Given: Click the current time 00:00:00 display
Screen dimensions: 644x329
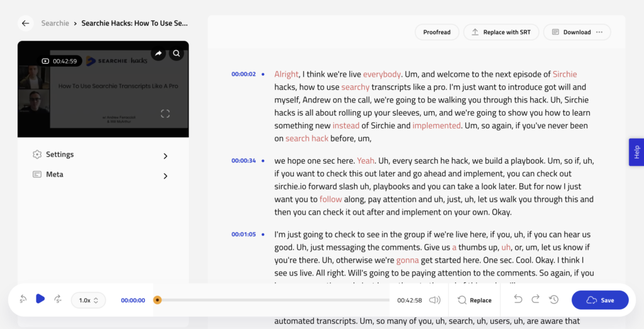Looking at the screenshot, I should click(x=133, y=300).
